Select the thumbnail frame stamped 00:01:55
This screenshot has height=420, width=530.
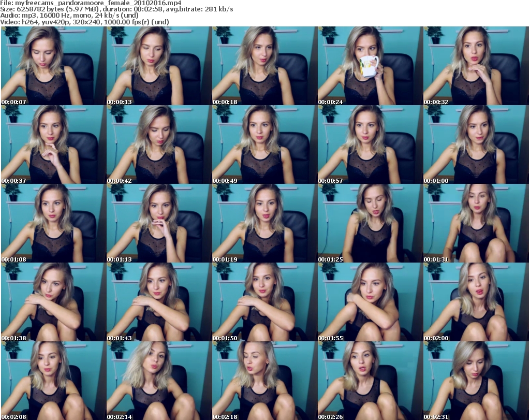[x=370, y=302]
